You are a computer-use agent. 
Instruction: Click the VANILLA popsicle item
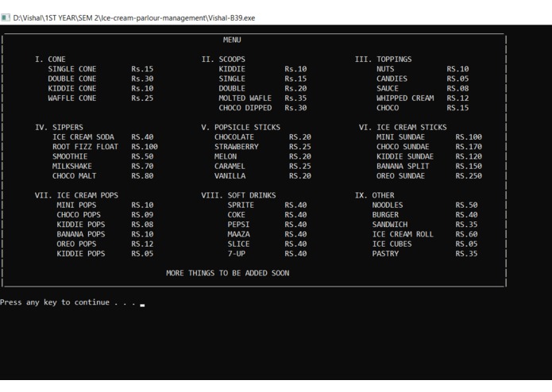(230, 176)
